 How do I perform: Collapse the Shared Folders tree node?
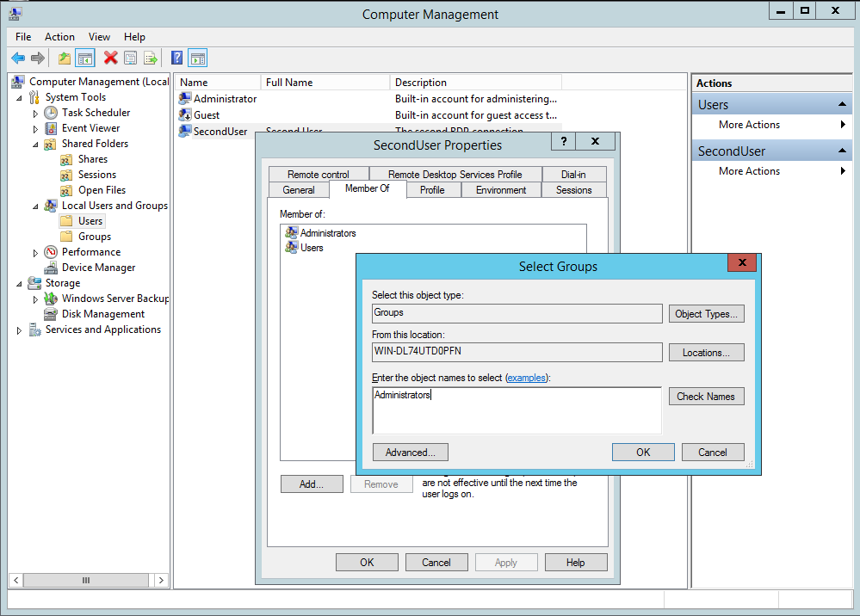35,145
